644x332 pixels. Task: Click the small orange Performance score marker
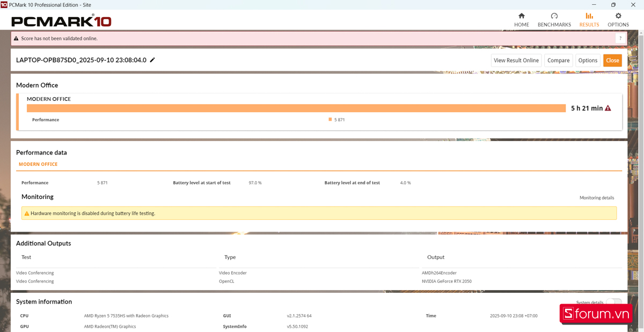point(330,120)
